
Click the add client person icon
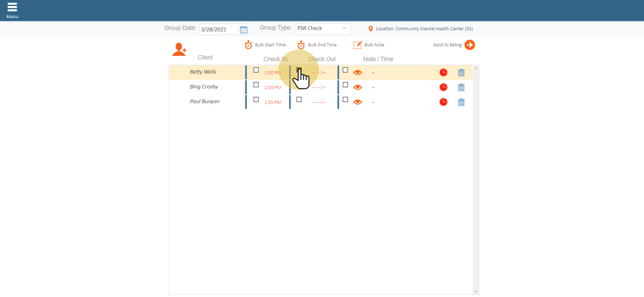pos(179,49)
